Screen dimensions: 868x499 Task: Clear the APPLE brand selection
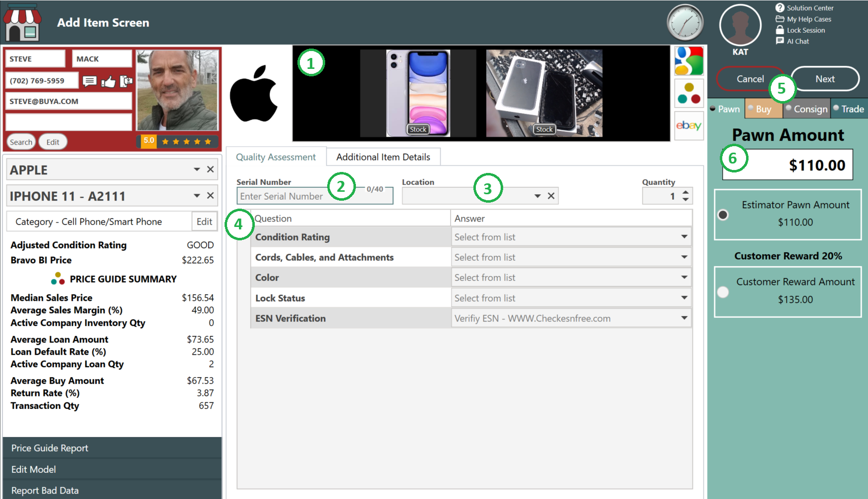point(210,169)
